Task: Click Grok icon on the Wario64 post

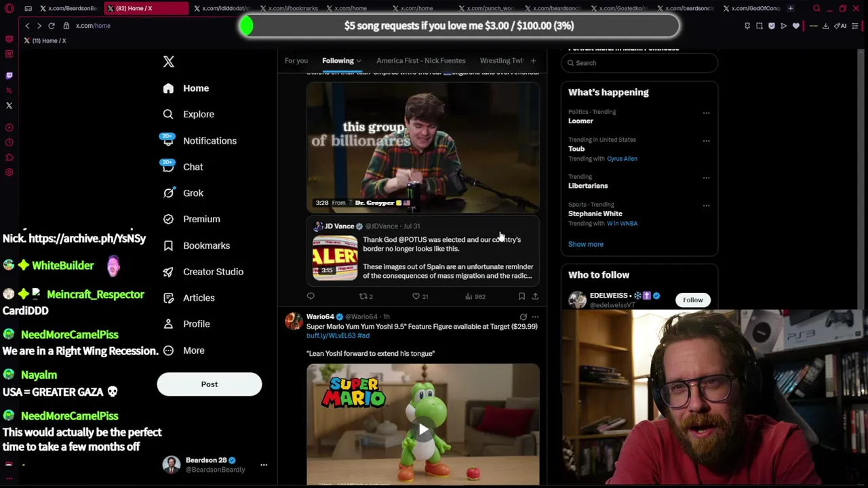Action: (523, 317)
